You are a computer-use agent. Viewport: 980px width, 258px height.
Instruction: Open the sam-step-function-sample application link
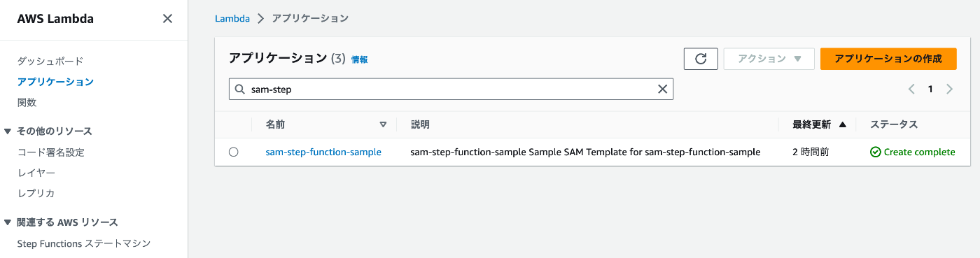click(323, 152)
